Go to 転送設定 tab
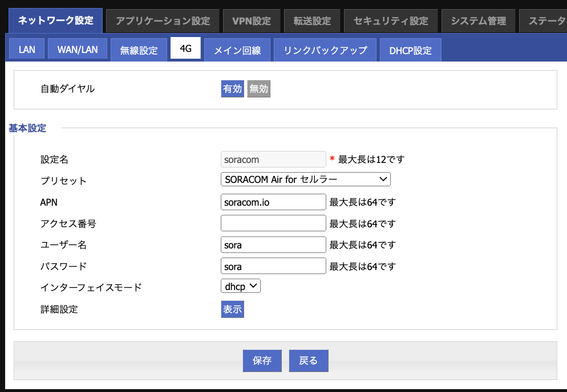567x392 pixels. pyautogui.click(x=312, y=21)
